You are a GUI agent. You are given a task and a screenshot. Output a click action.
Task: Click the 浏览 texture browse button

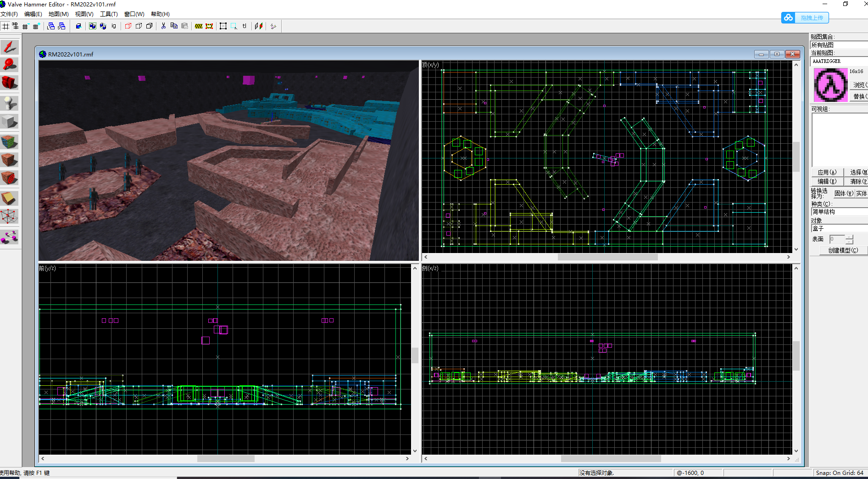pyautogui.click(x=859, y=85)
